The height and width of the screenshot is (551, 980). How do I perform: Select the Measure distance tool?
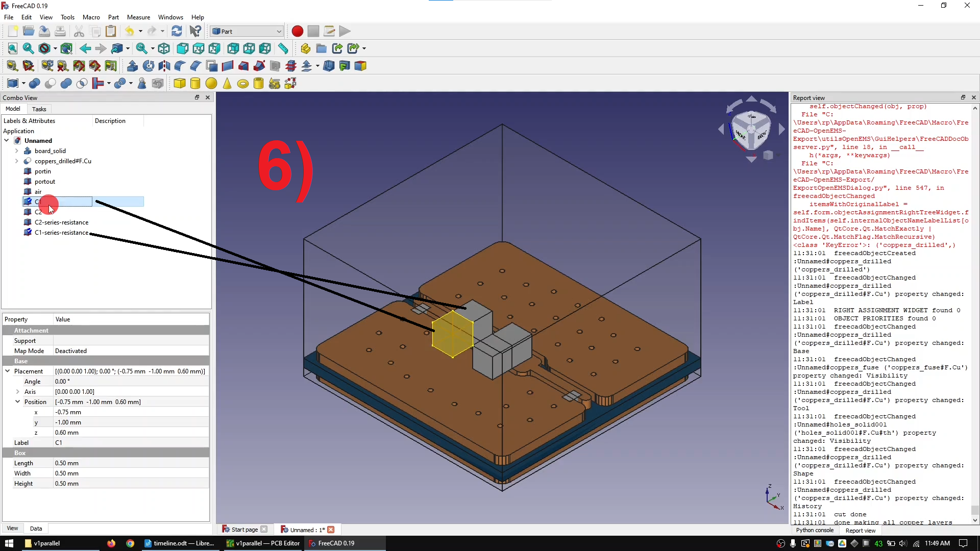coord(284,48)
